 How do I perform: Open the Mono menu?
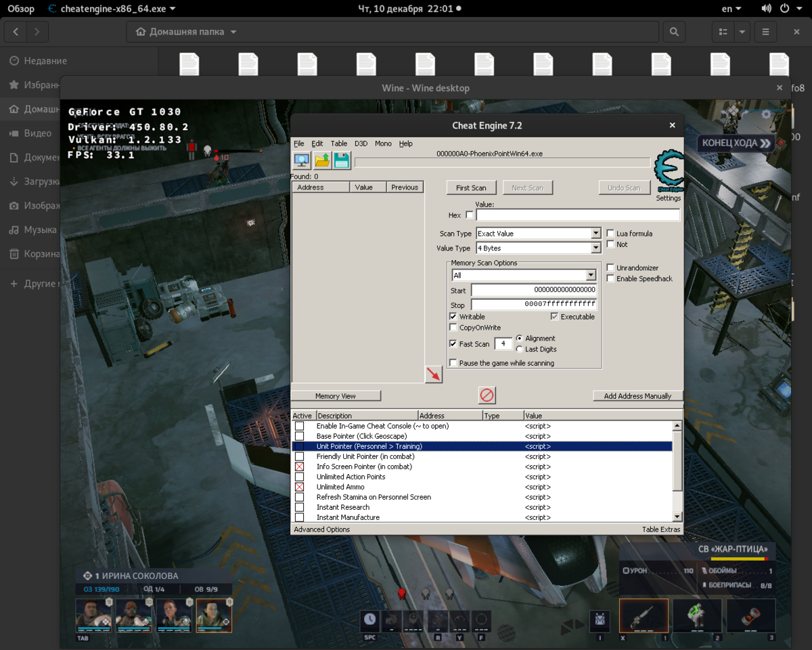pyautogui.click(x=383, y=144)
